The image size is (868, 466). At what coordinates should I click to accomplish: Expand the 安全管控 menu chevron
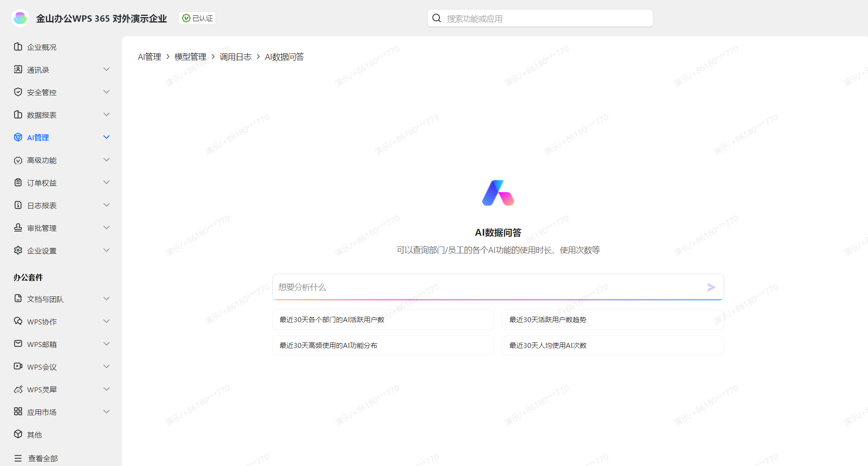point(107,92)
